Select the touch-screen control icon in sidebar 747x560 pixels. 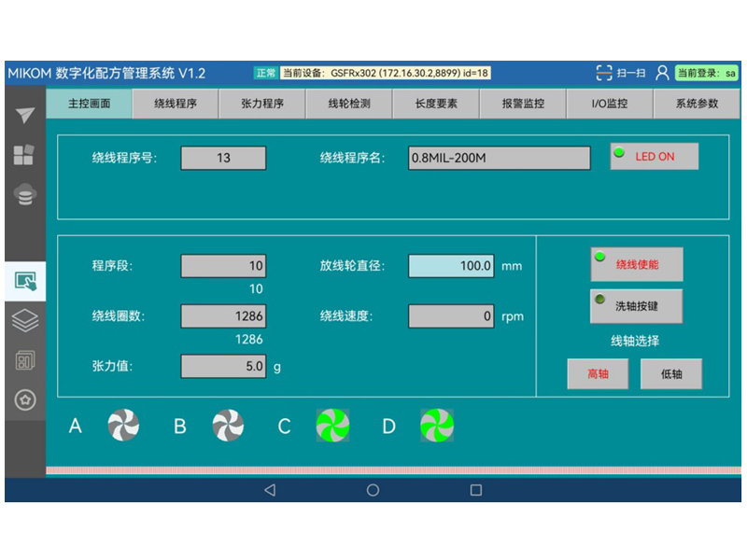[25, 280]
